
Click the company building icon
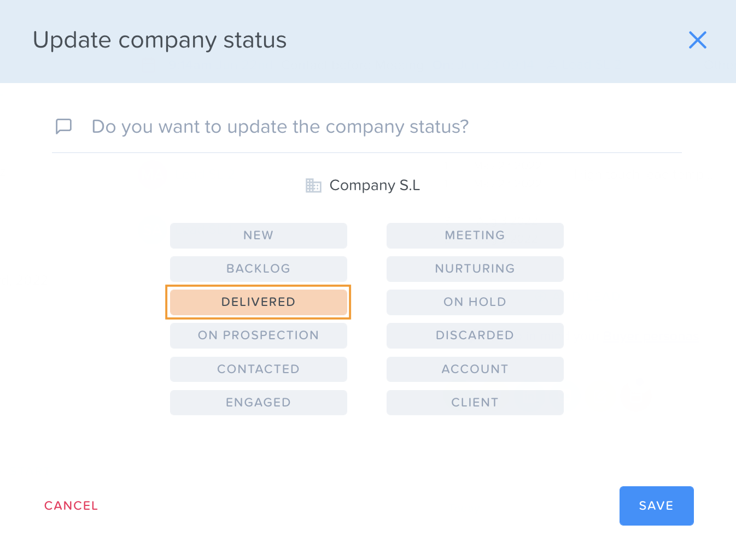313,185
